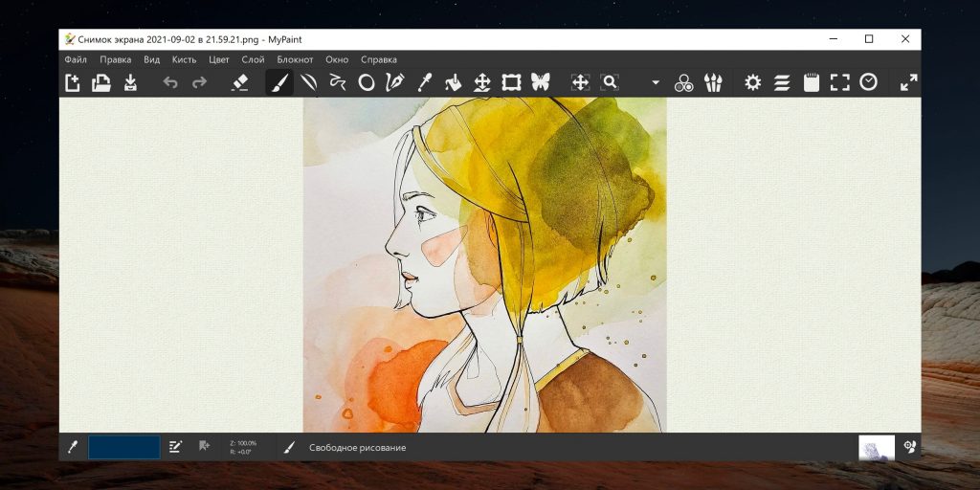The height and width of the screenshot is (490, 980).
Task: Open the brush group selector
Action: [x=713, y=83]
